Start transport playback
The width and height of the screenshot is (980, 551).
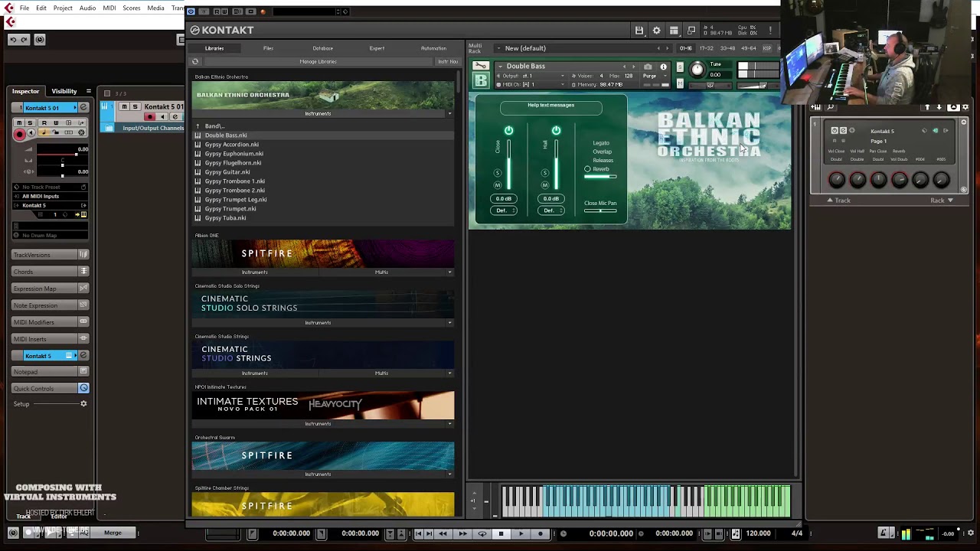pyautogui.click(x=521, y=533)
